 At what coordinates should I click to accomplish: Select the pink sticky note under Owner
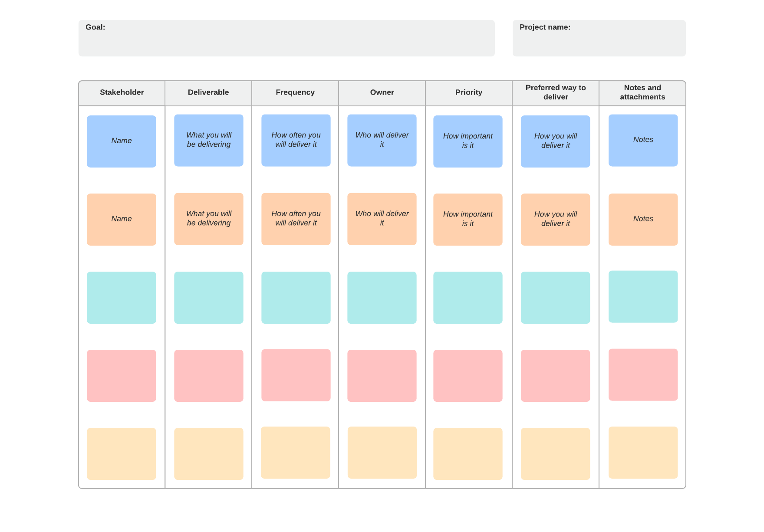(x=382, y=375)
